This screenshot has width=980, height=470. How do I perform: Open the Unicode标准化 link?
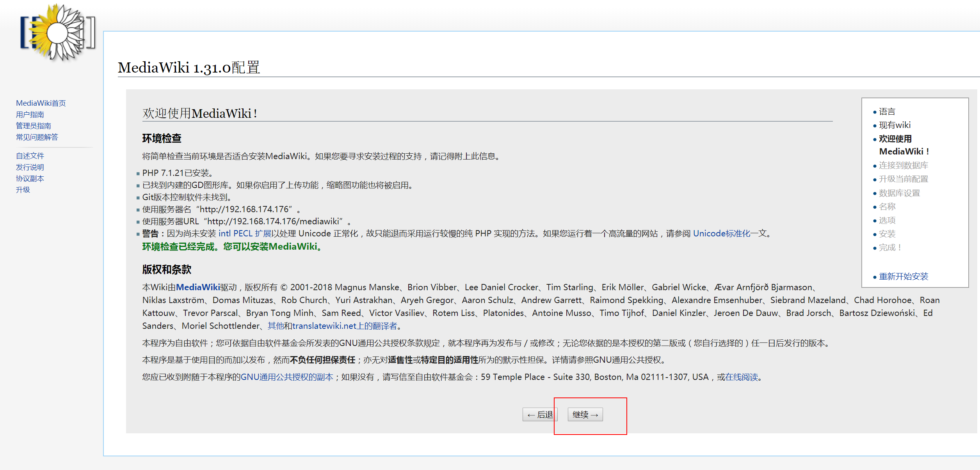[x=722, y=234]
